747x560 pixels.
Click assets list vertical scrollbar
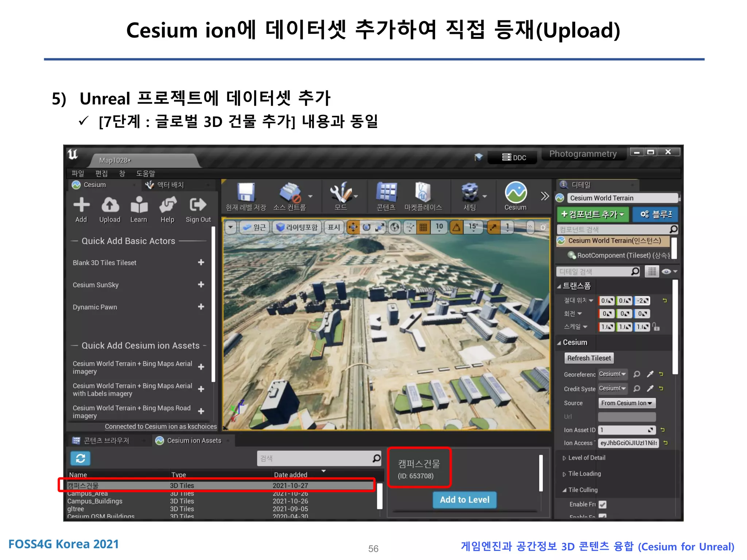coord(379,496)
